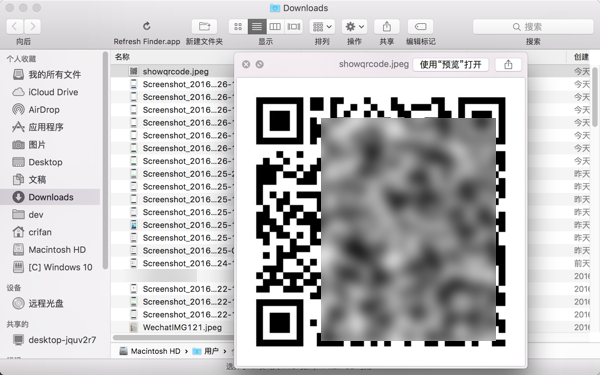
Task: Click the WechatIMG121.jpeg thumbnail icon
Action: [134, 328]
